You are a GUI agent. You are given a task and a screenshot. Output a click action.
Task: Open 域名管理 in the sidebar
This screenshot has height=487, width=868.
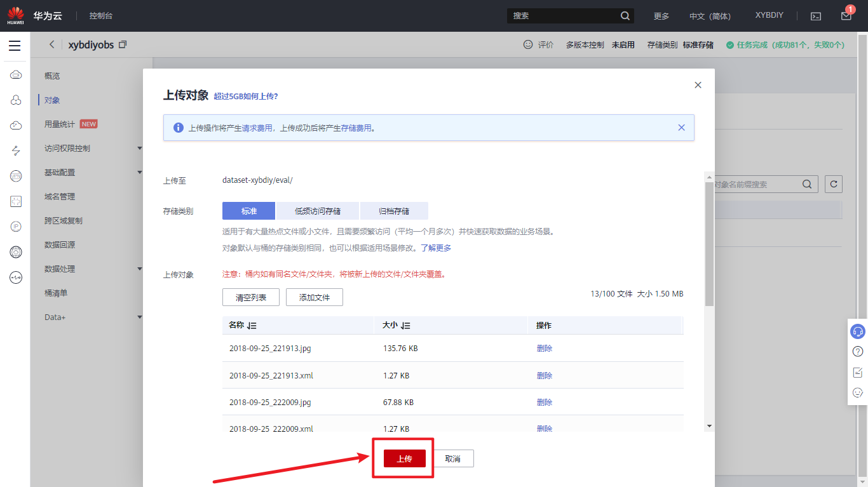[x=60, y=196]
